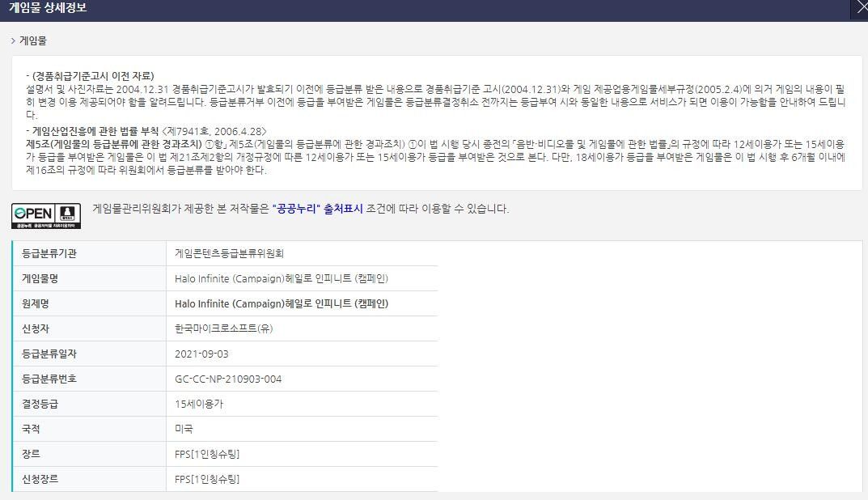Click the 게임물 상세정보 title text
Image resolution: width=868 pixels, height=500 pixels.
(x=49, y=8)
